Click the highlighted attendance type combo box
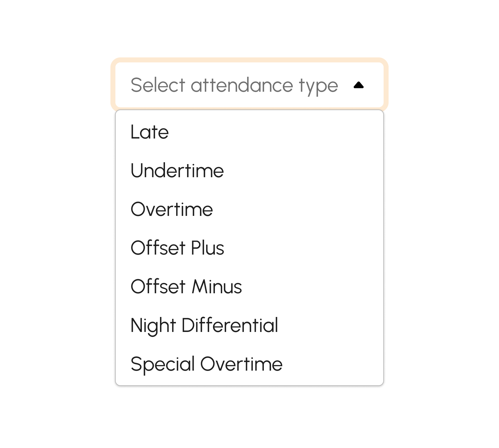The width and height of the screenshot is (499, 448). click(249, 85)
